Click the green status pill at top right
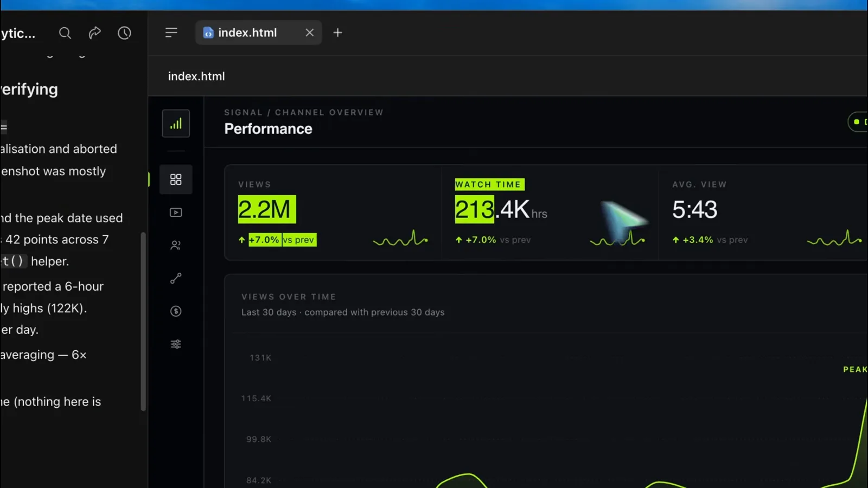Screen dimensions: 868x488 point(858,122)
